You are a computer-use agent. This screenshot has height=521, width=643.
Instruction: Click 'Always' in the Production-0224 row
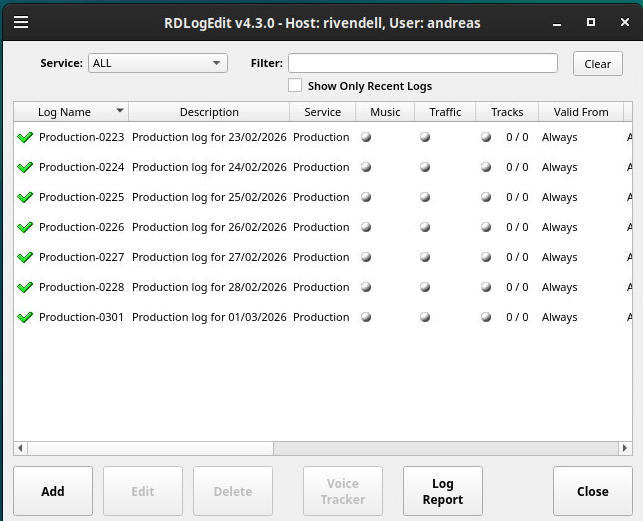[x=559, y=167]
